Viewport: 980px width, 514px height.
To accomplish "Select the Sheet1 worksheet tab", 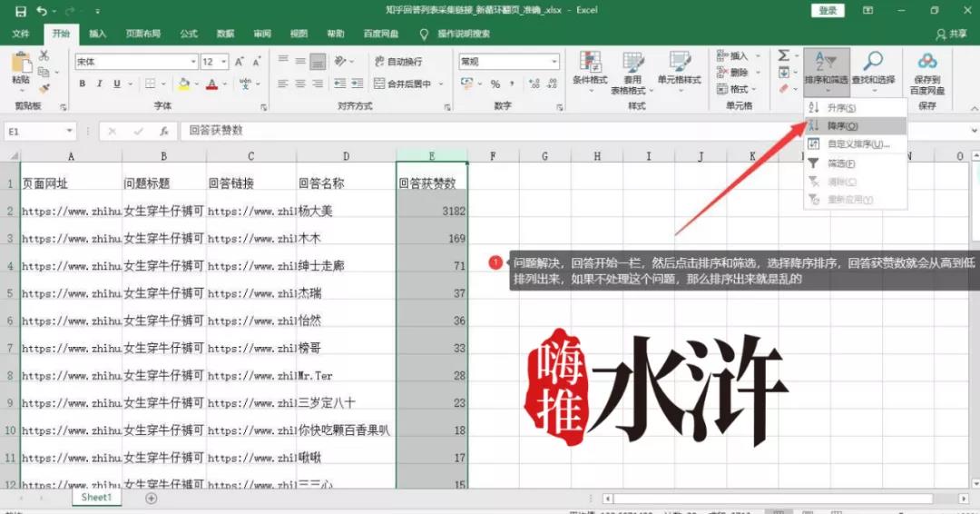I will click(x=96, y=497).
